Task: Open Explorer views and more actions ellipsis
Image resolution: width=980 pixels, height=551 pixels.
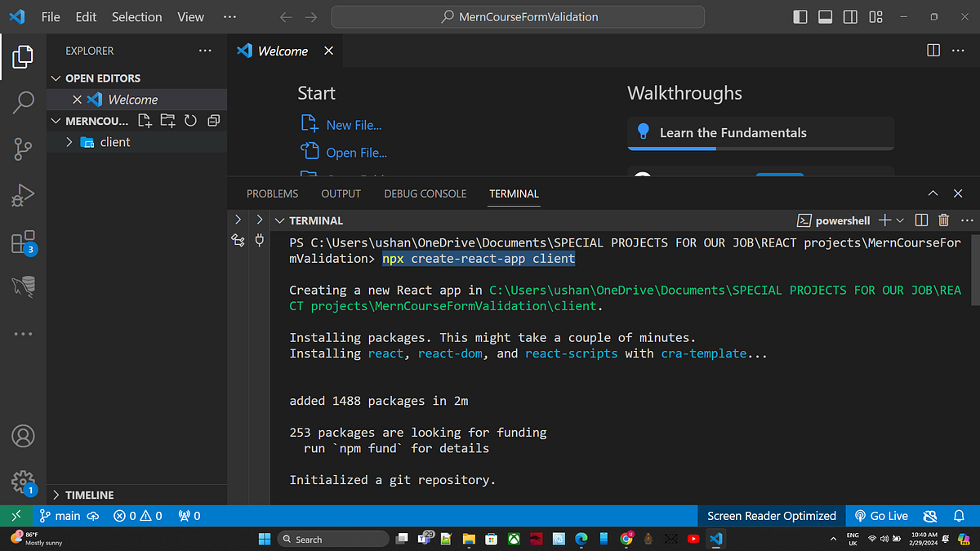Action: [205, 51]
